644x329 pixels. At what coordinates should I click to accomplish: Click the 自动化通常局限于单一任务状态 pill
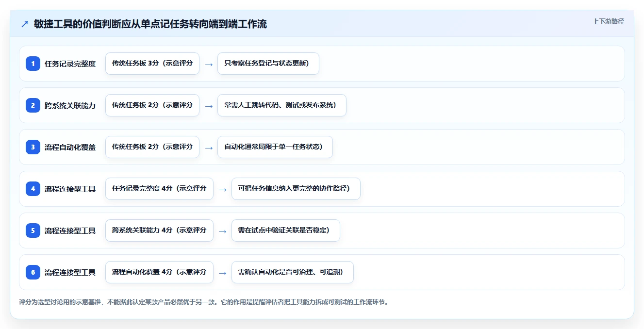(275, 147)
